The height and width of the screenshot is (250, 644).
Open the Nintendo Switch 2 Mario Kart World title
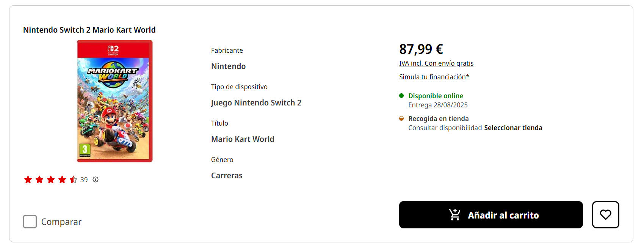point(89,30)
